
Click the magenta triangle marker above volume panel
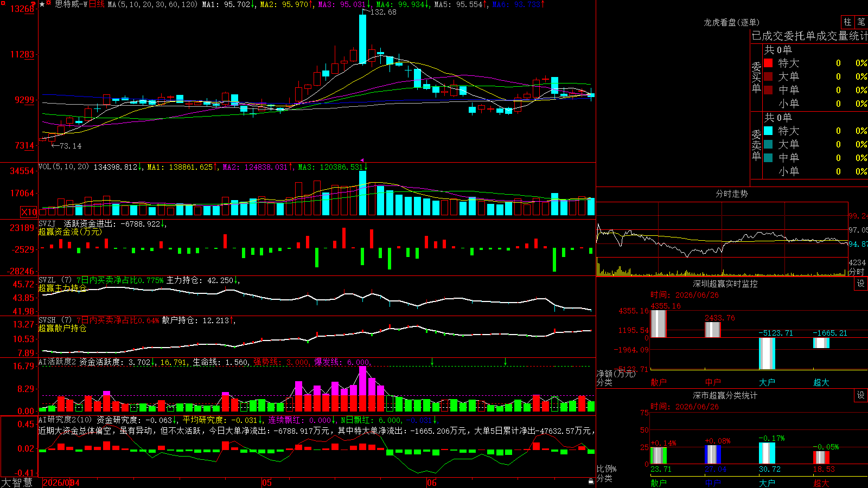[362, 160]
